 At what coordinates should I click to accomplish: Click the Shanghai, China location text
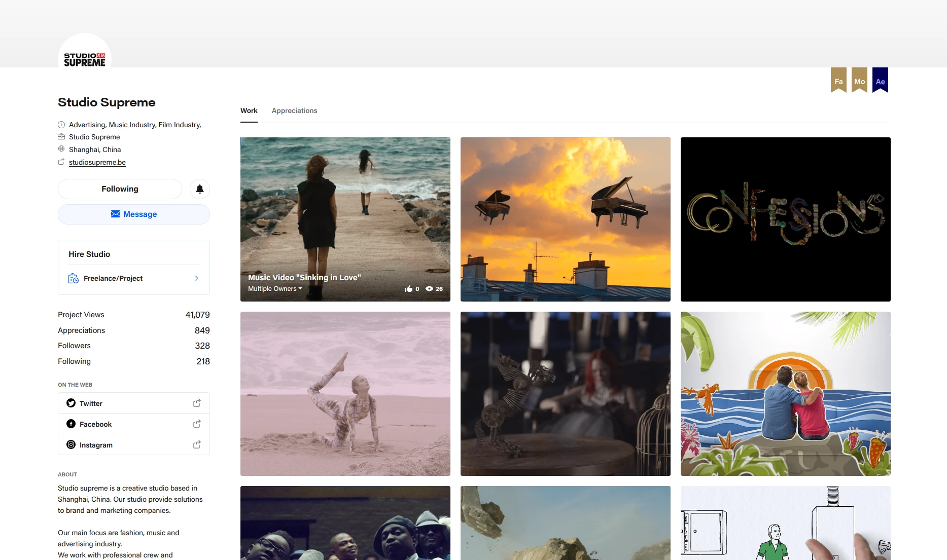[x=95, y=150]
